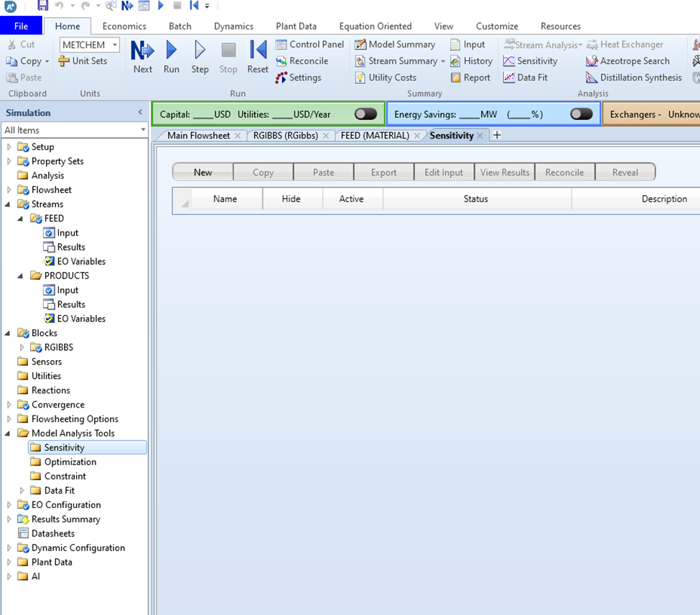Viewport: 700px width, 615px height.
Task: Open FEED stream EO Variables
Action: point(75,261)
